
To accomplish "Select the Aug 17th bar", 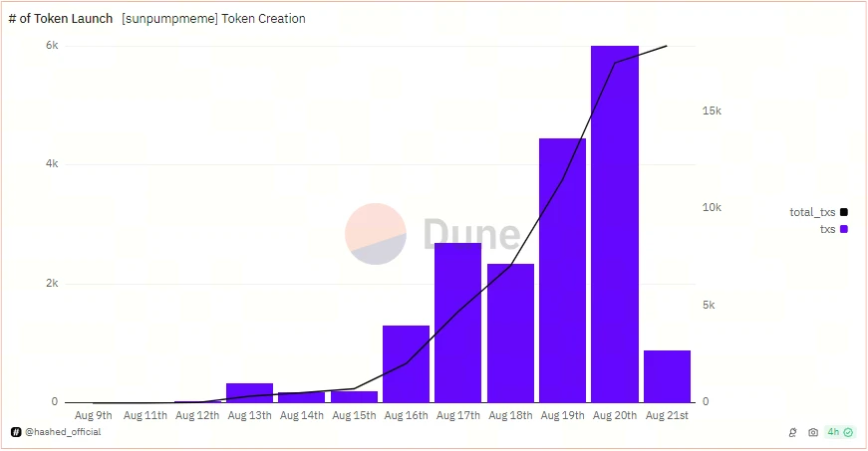I will click(x=457, y=323).
